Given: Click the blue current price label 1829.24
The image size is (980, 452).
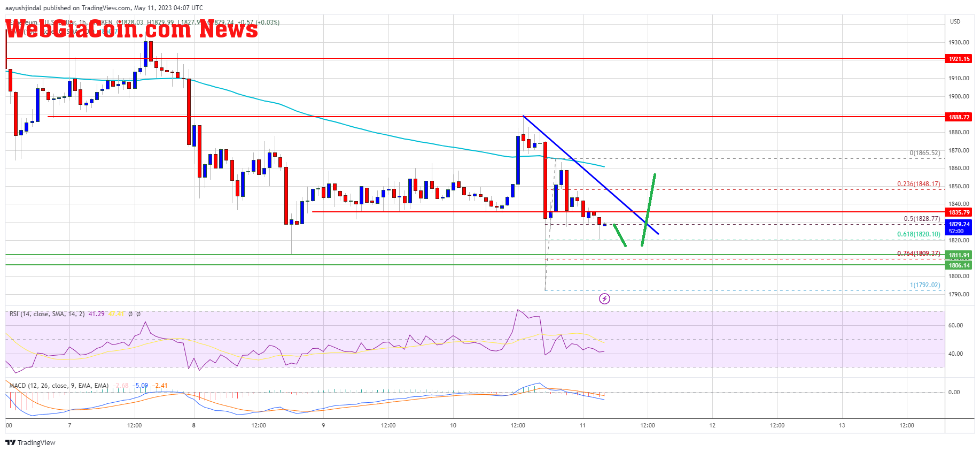Looking at the screenshot, I should [x=959, y=227].
